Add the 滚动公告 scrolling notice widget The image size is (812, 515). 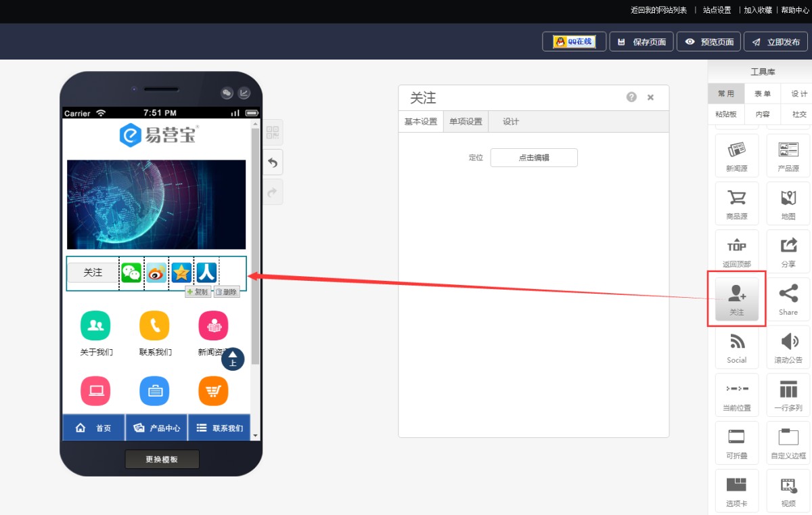coord(788,347)
